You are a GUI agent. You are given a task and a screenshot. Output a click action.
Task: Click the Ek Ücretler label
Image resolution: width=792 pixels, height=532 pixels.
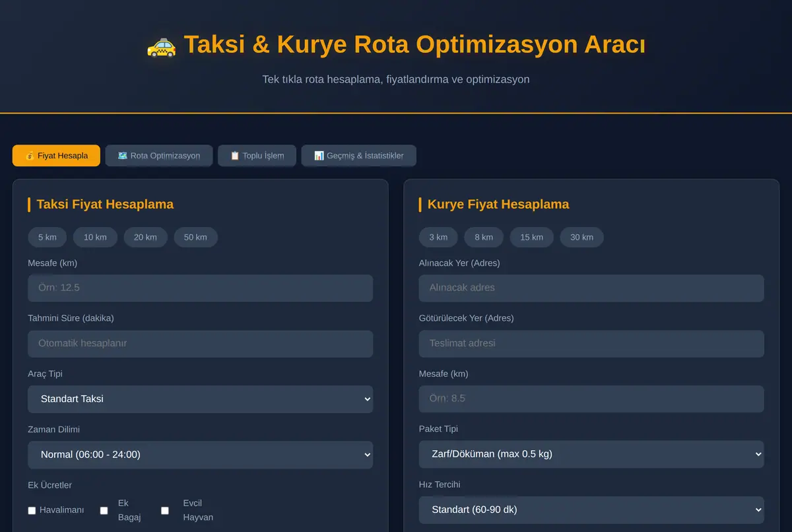(x=50, y=485)
